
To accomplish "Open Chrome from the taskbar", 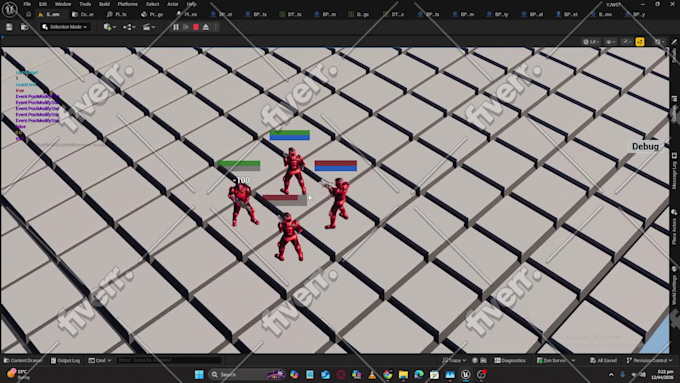I will (x=388, y=374).
